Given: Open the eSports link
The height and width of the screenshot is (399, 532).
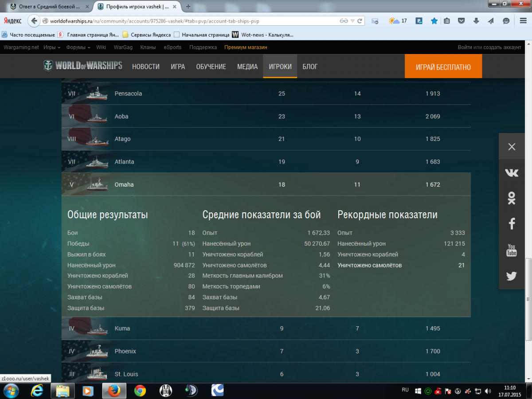Looking at the screenshot, I should click(x=172, y=47).
